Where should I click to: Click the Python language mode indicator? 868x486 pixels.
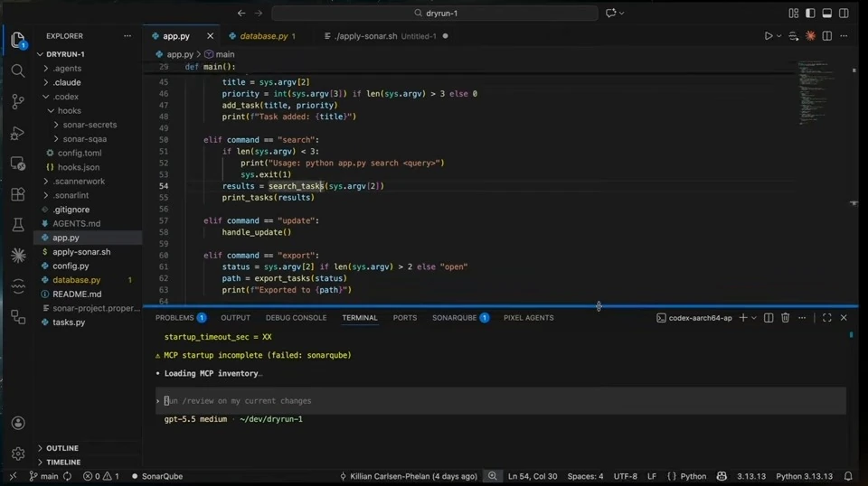[693, 476]
